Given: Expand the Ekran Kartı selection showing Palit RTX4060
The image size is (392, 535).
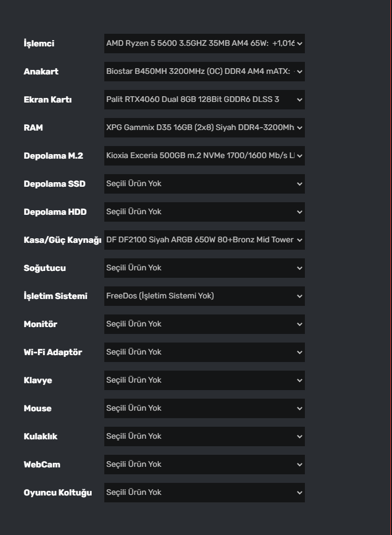Looking at the screenshot, I should (204, 100).
